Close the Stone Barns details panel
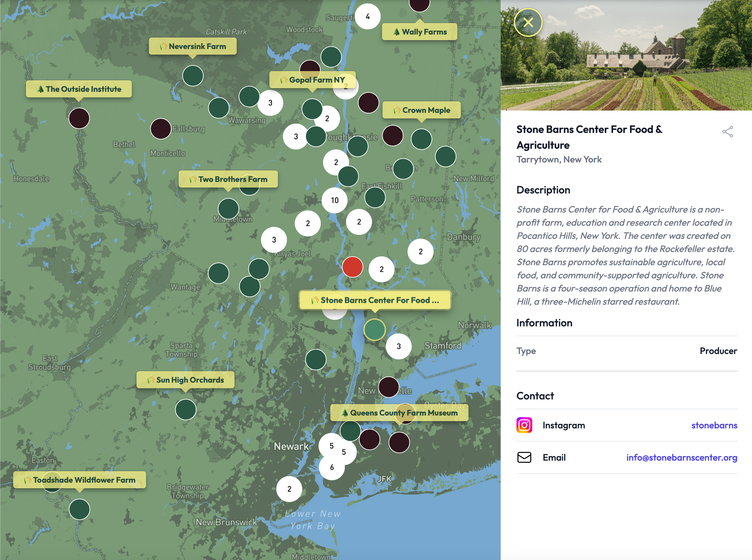 528,22
